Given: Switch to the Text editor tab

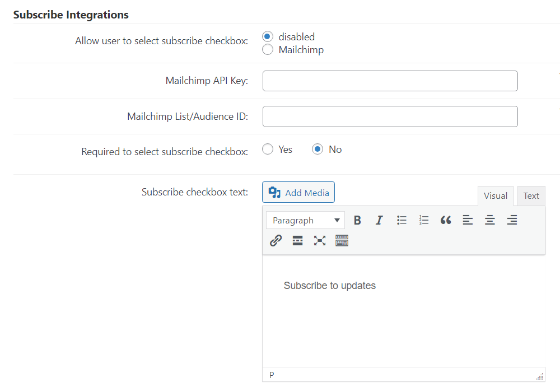Looking at the screenshot, I should click(531, 195).
